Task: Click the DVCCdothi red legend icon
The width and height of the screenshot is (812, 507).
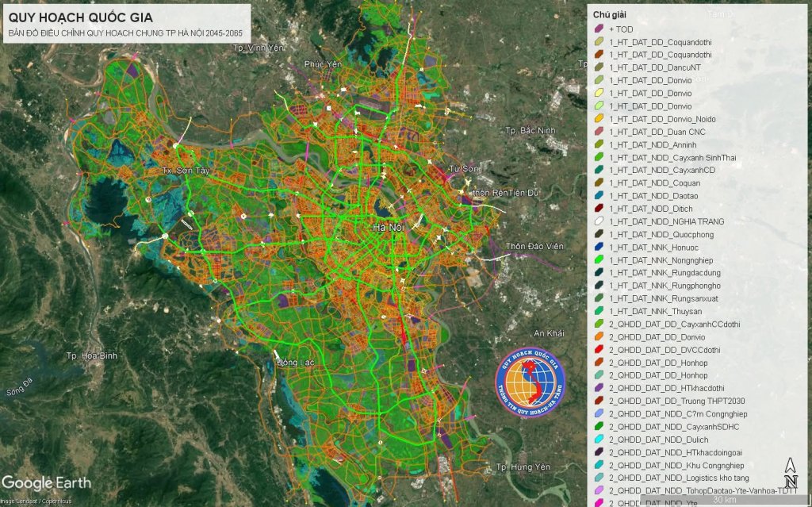Action: (x=600, y=350)
